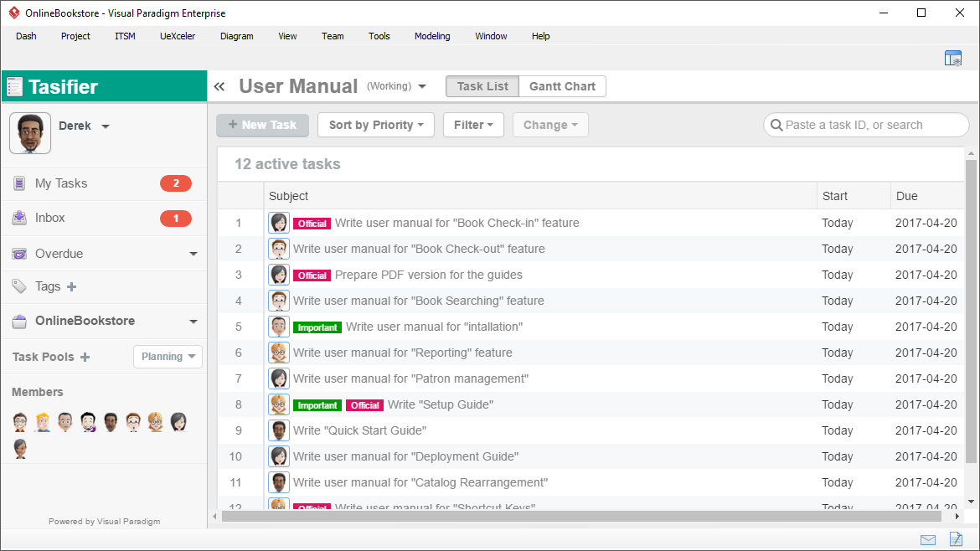
Task: Switch to the Gantt Chart tab
Action: point(562,85)
